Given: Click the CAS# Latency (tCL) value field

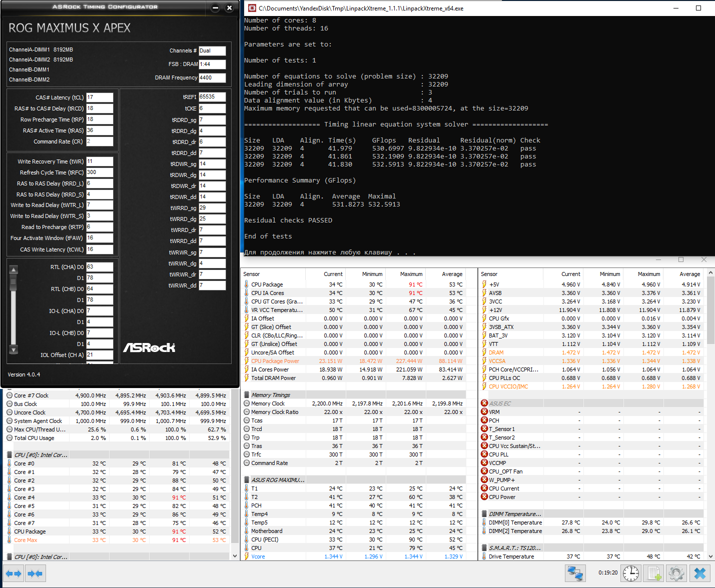Looking at the screenshot, I should (x=100, y=97).
